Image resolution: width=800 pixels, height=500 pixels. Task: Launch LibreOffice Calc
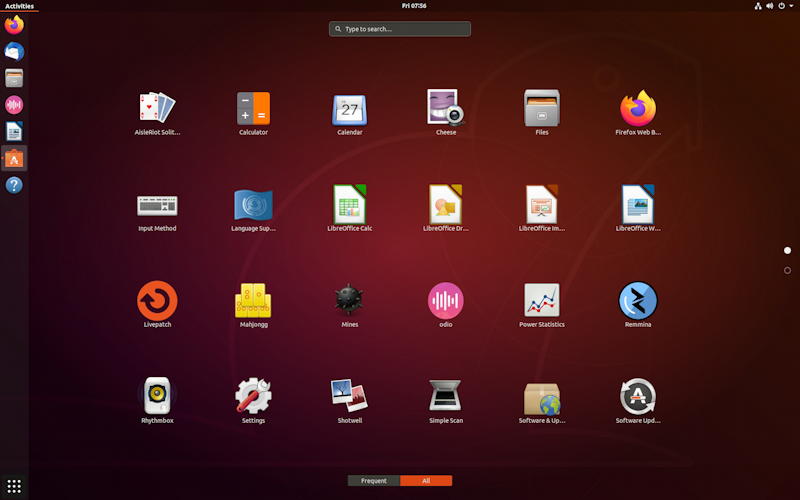[x=349, y=204]
